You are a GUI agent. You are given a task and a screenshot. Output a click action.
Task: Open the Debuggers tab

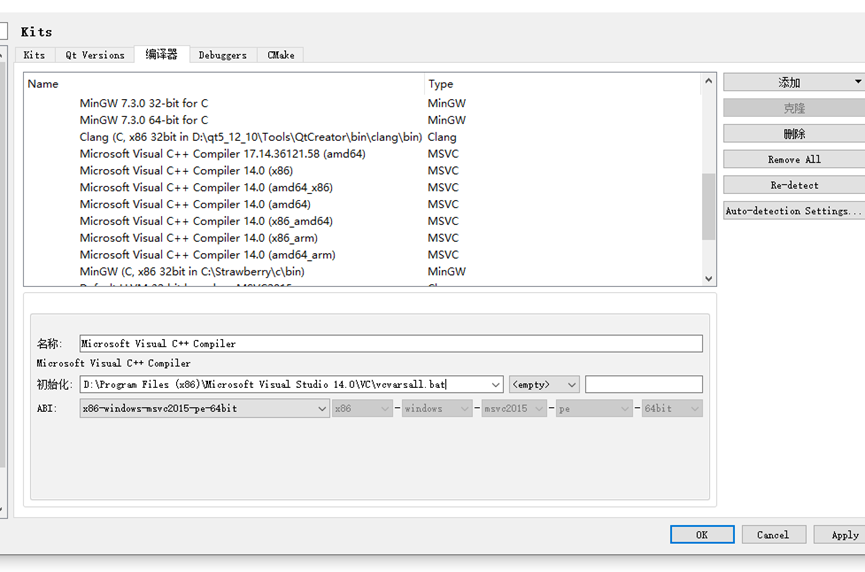pos(222,55)
